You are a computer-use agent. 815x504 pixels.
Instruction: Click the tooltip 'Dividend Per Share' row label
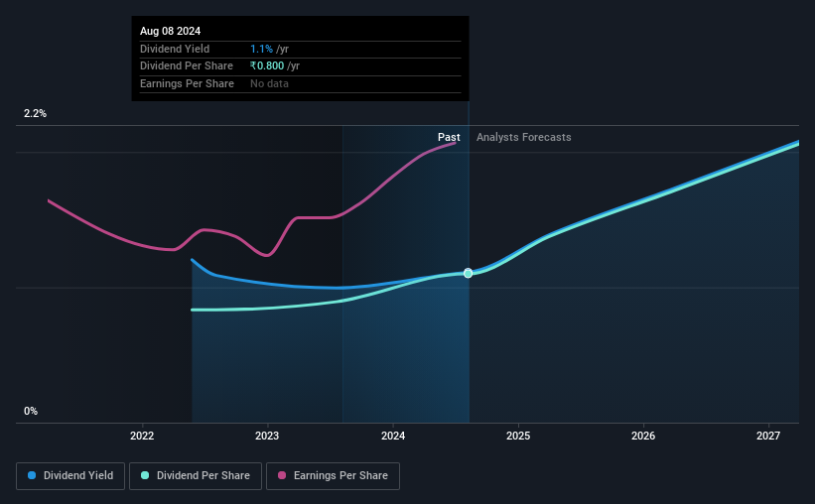[187, 66]
